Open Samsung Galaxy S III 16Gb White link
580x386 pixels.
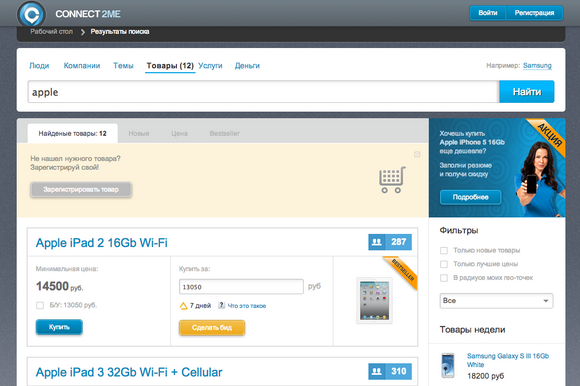click(x=508, y=360)
